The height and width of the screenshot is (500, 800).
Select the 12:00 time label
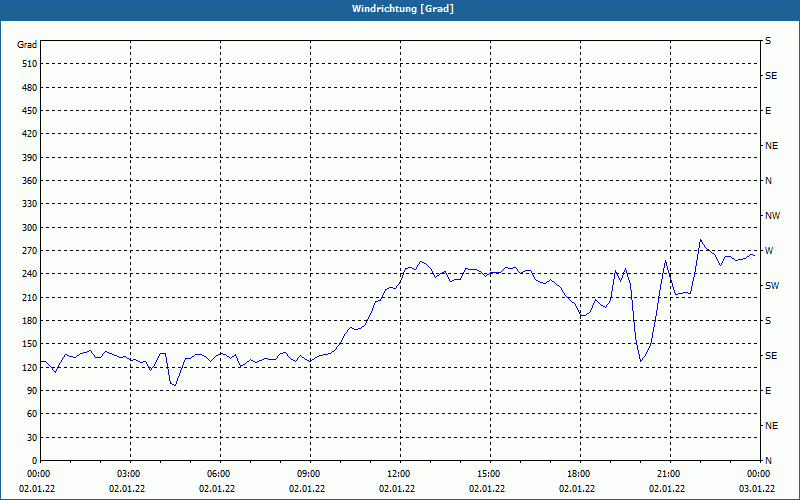point(400,474)
